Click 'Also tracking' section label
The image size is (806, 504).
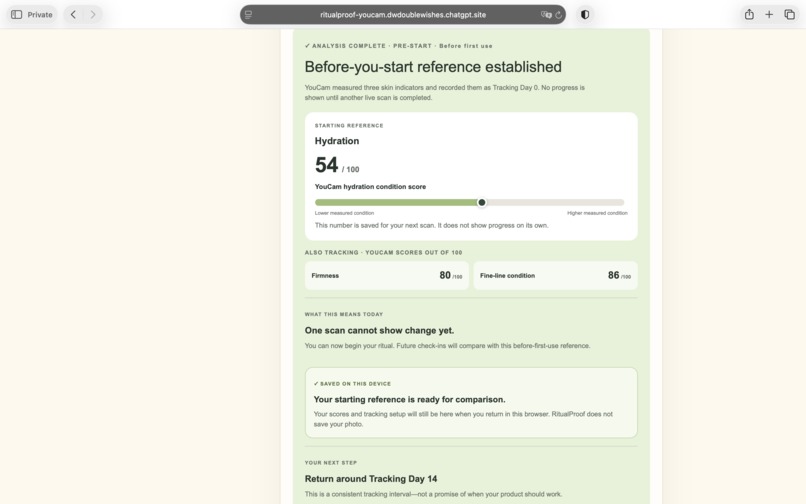pyautogui.click(x=383, y=253)
